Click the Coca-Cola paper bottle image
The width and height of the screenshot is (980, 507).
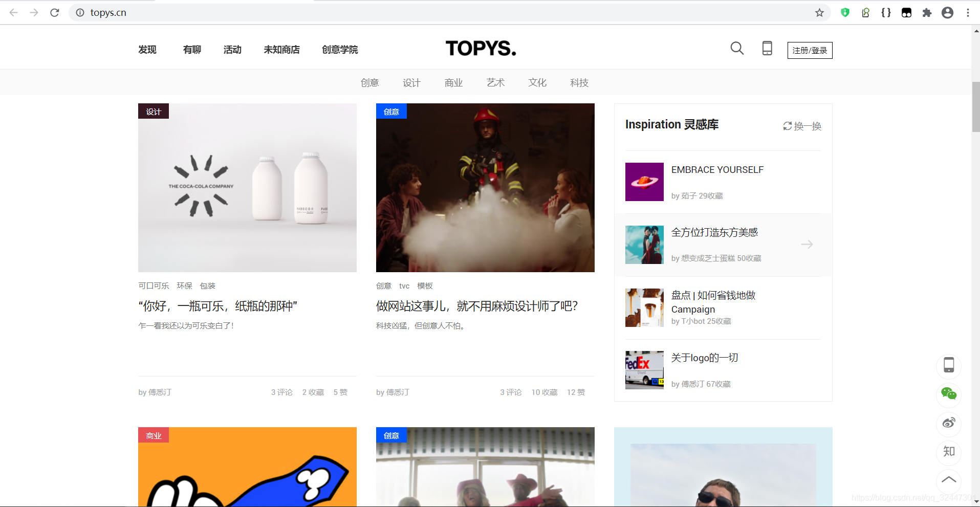(x=247, y=188)
